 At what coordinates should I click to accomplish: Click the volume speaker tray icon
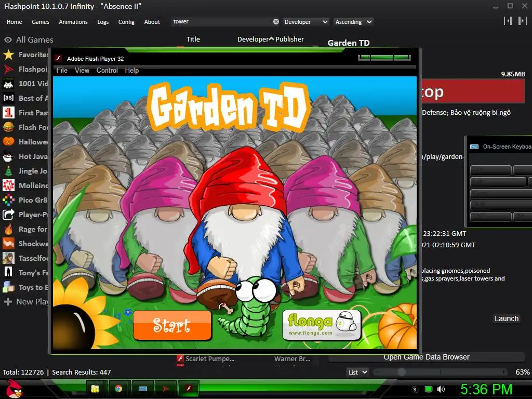pyautogui.click(x=441, y=389)
